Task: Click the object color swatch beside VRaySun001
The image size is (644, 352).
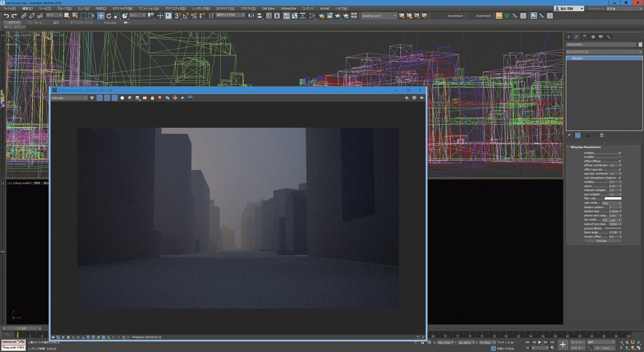Action: tap(640, 45)
